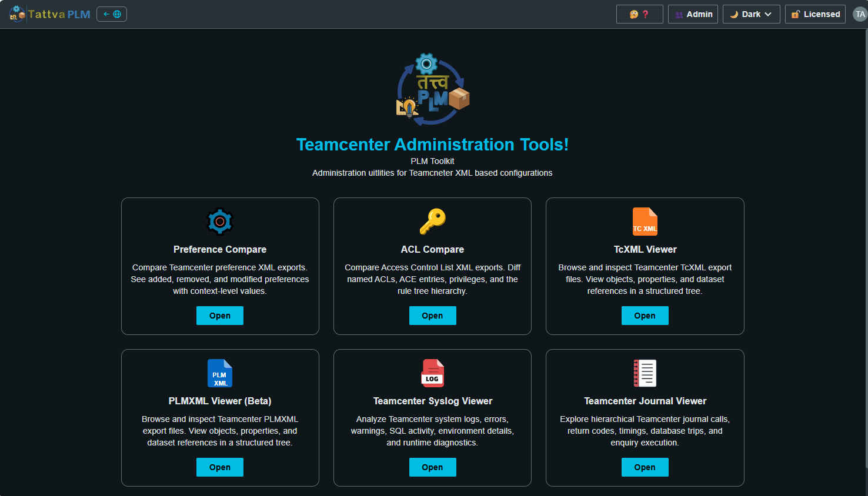Click the back-to-website globe button
Viewport: 868px width, 496px height.
click(112, 14)
